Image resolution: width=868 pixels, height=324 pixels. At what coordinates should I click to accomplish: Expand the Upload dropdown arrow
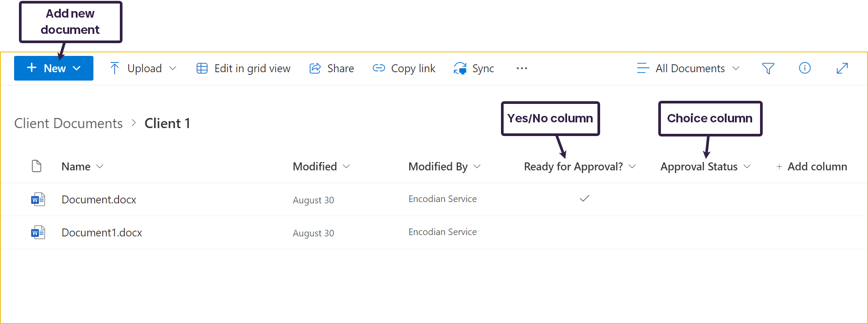[173, 68]
